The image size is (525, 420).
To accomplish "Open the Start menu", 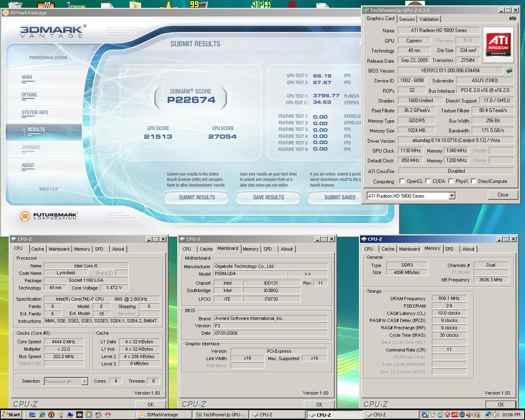I will tap(11, 415).
